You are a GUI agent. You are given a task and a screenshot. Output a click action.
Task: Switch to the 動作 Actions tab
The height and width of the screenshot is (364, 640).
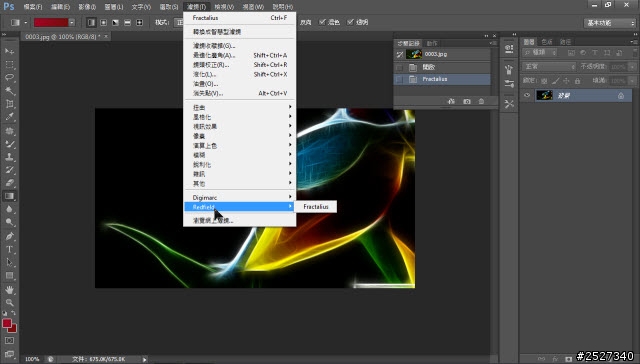click(432, 43)
